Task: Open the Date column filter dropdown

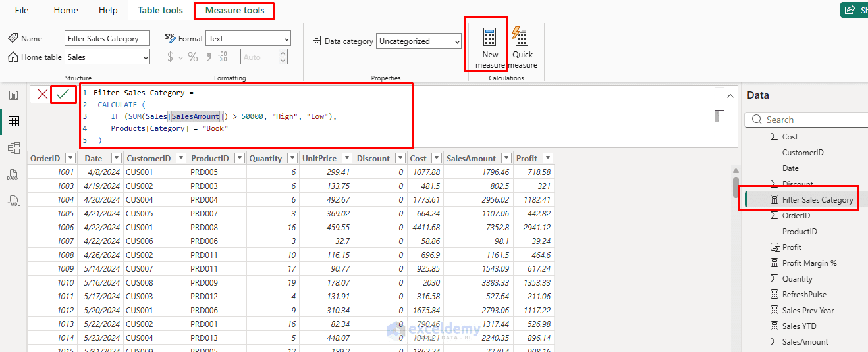Action: point(116,158)
